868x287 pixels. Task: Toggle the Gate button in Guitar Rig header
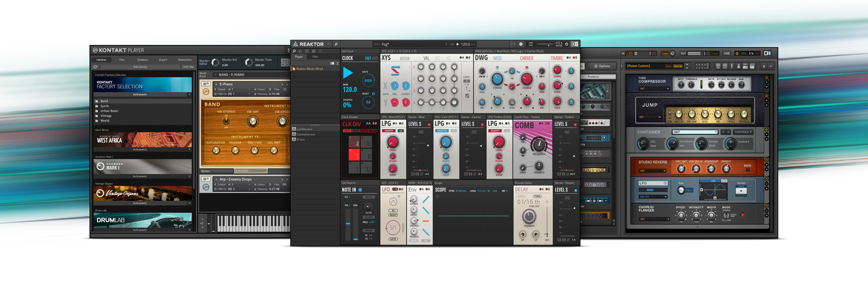665,53
